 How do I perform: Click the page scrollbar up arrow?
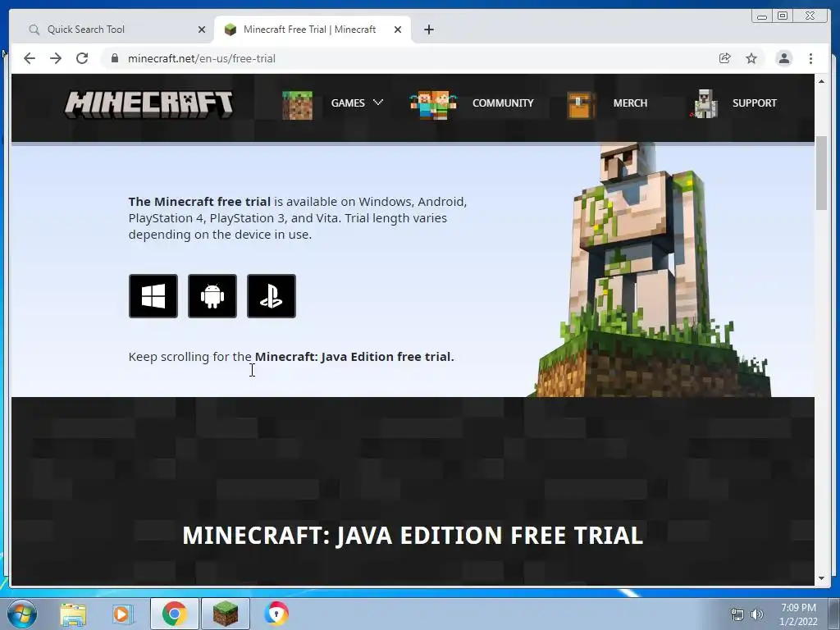(821, 81)
